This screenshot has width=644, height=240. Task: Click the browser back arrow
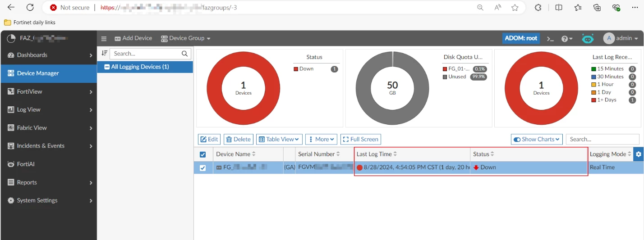pos(11,7)
